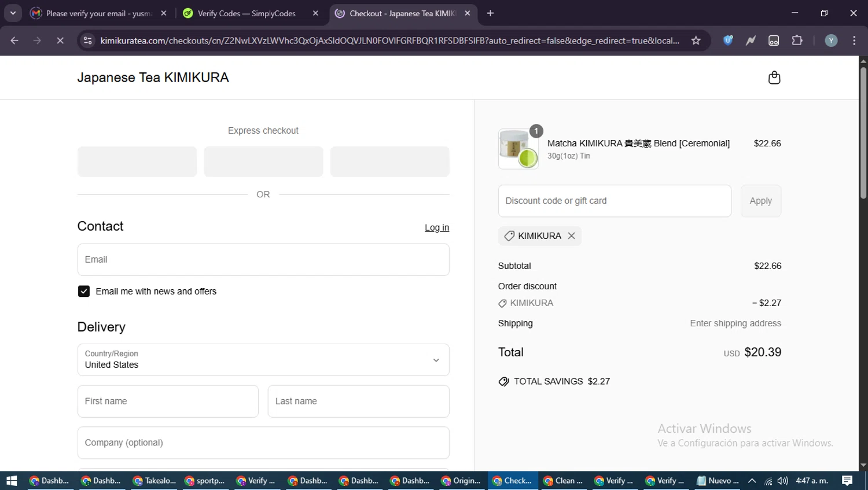Click the Company (optional) field

[263, 443]
